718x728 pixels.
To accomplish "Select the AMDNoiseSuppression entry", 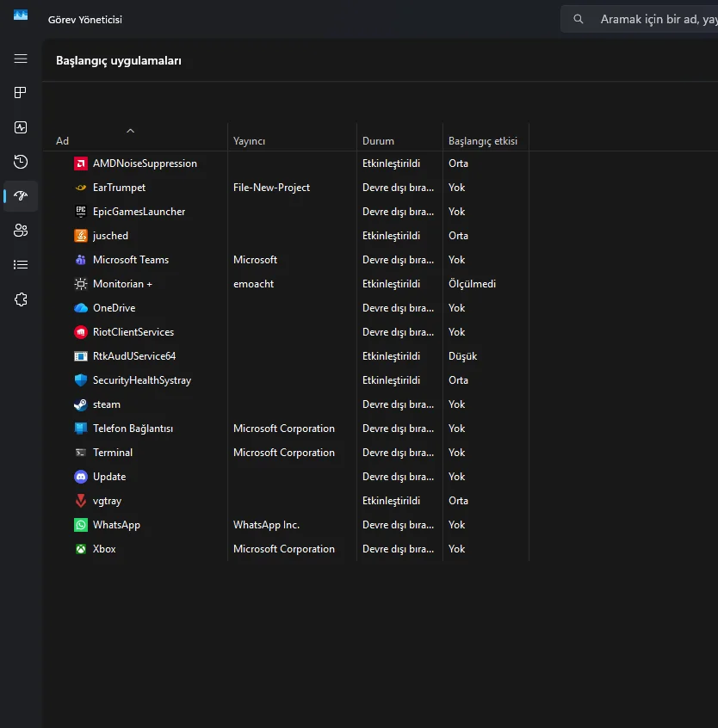I will [145, 163].
